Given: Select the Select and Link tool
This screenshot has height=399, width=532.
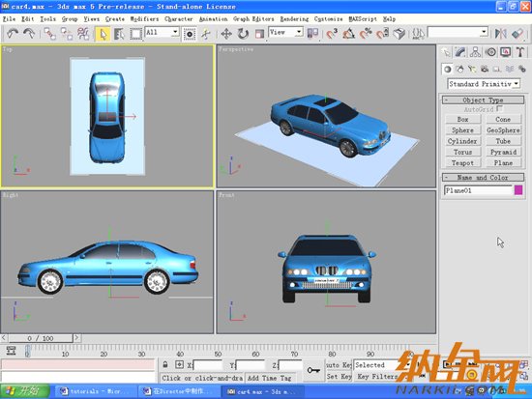Looking at the screenshot, I should [50, 34].
